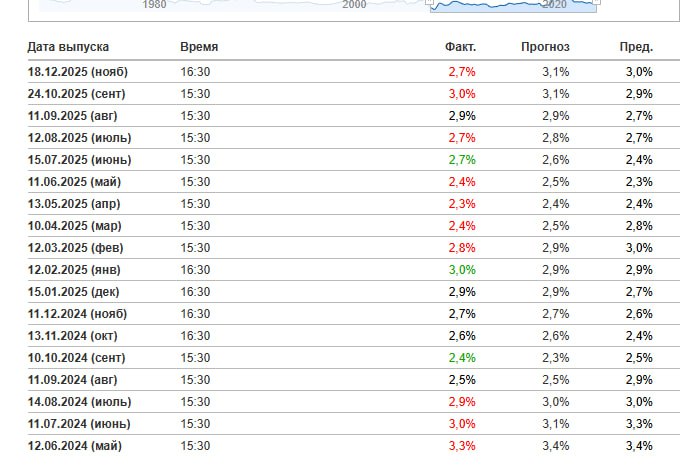This screenshot has width=694, height=470.
Task: Click the 'Прогноз' column header
Action: click(545, 47)
